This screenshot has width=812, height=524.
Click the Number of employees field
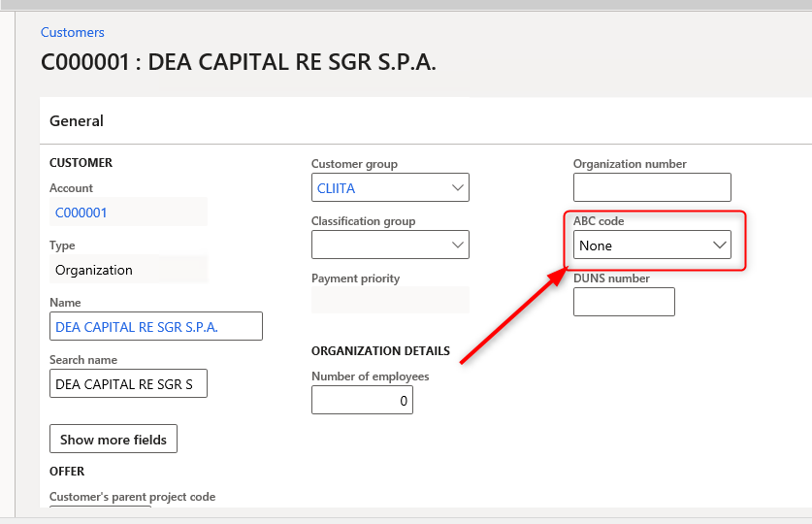[362, 400]
